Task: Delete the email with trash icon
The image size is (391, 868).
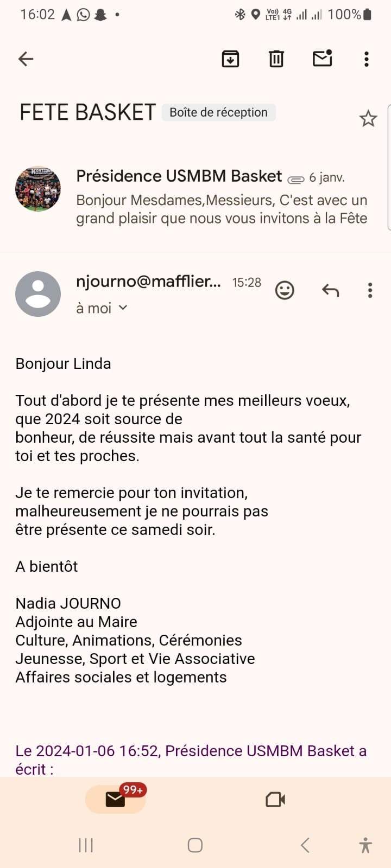Action: [x=276, y=59]
